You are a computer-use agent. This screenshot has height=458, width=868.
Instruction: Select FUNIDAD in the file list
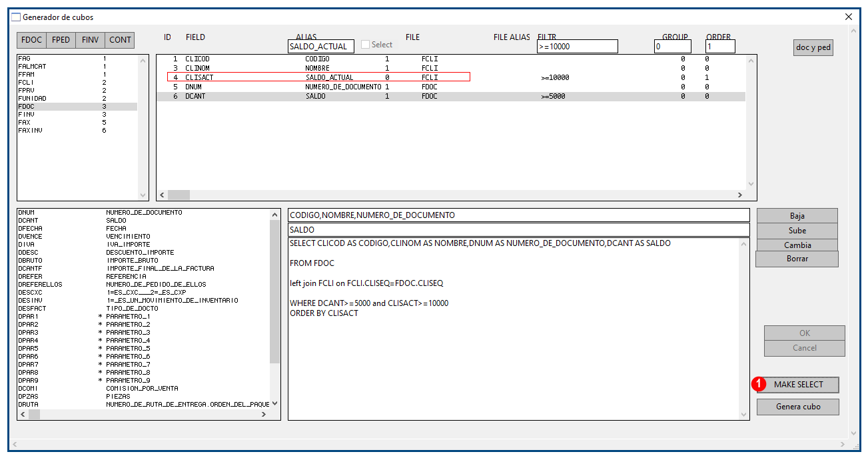77,99
